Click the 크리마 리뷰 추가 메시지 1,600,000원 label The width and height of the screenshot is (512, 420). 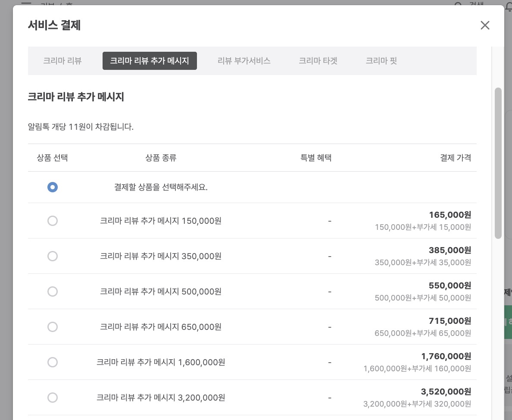point(161,362)
